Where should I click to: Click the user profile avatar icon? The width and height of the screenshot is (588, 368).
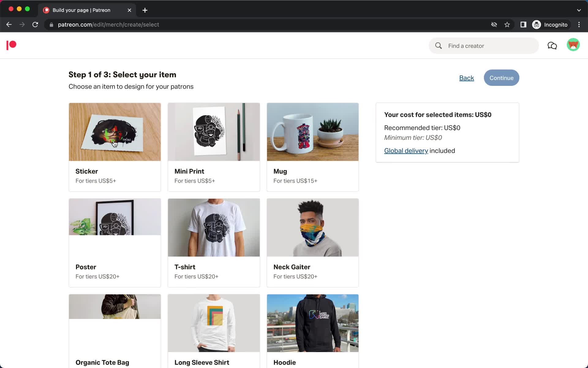click(574, 45)
